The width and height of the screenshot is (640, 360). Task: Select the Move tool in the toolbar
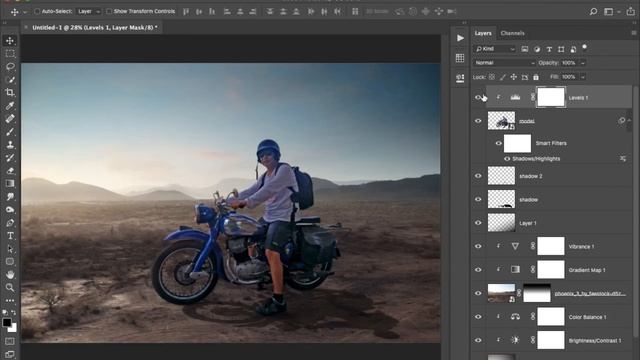point(10,40)
